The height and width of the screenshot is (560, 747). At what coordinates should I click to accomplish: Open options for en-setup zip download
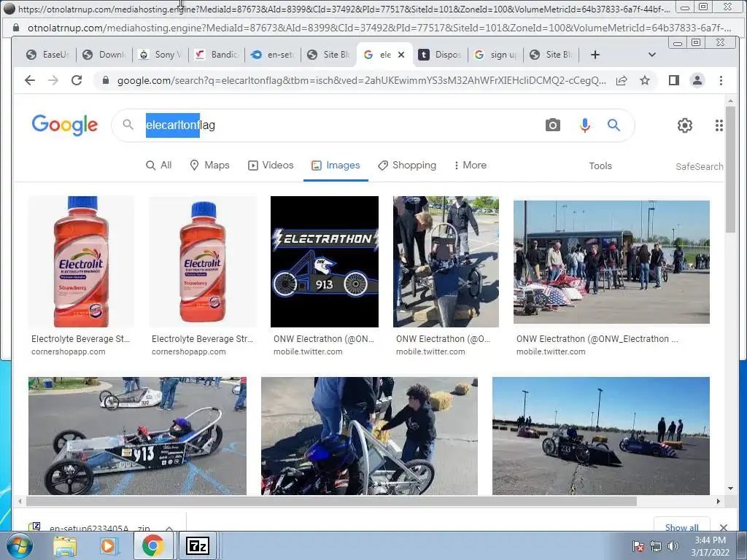coord(169,528)
